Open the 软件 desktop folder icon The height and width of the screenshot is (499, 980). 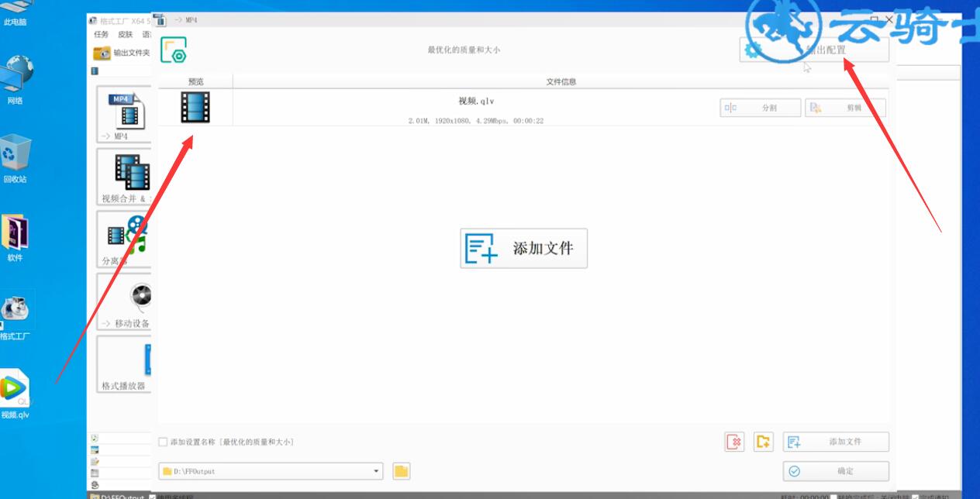point(16,238)
